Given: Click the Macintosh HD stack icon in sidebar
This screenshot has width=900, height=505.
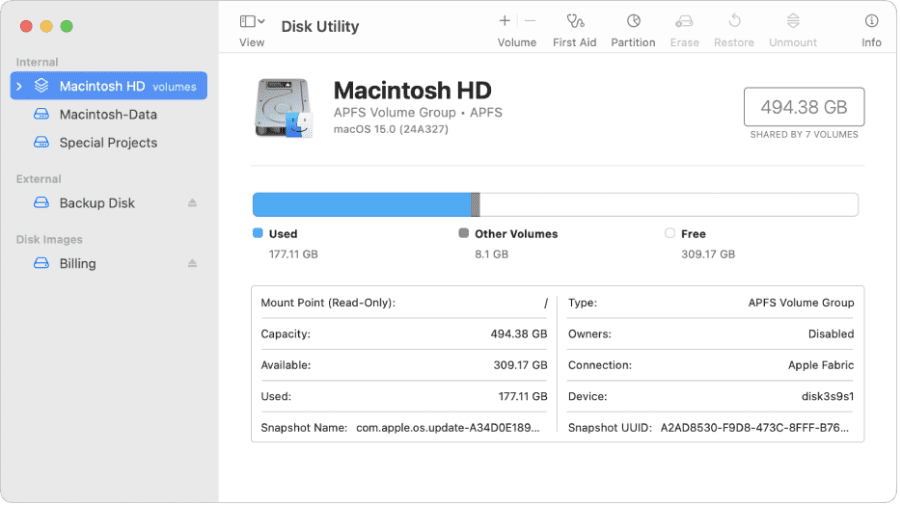Looking at the screenshot, I should click(x=41, y=86).
